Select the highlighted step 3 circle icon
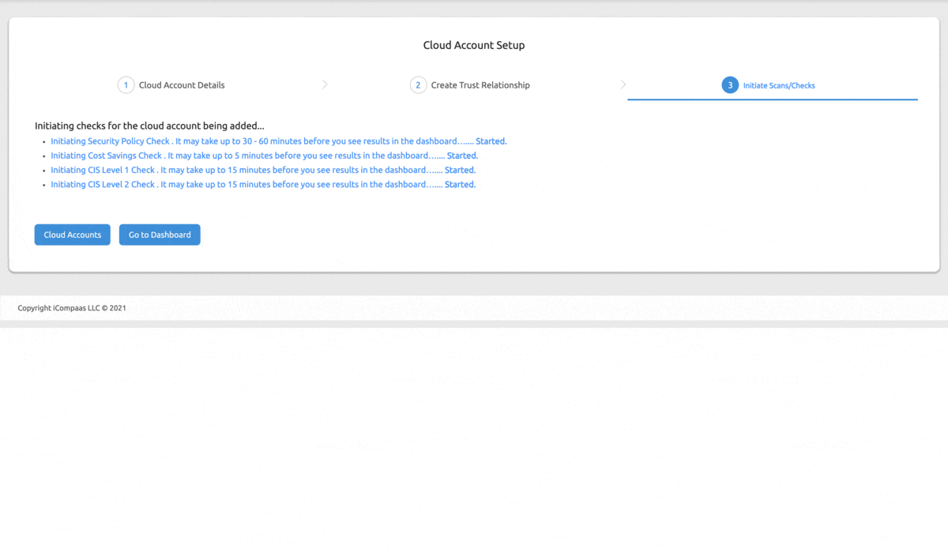The width and height of the screenshot is (948, 560). pos(730,85)
